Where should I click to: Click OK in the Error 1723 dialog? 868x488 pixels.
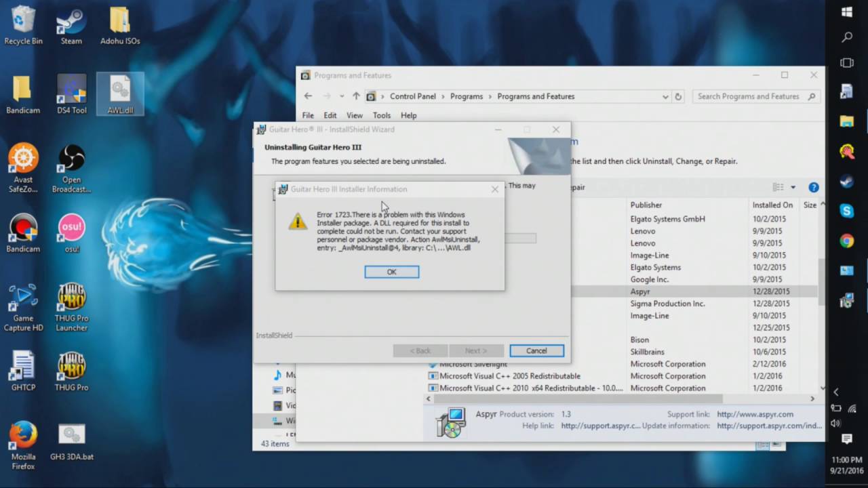click(x=391, y=272)
